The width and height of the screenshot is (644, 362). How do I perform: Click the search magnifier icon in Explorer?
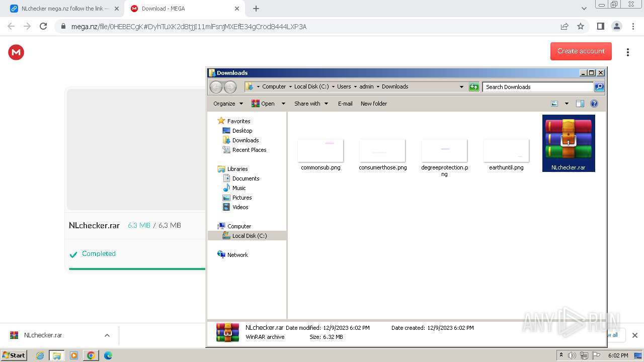coord(599,87)
